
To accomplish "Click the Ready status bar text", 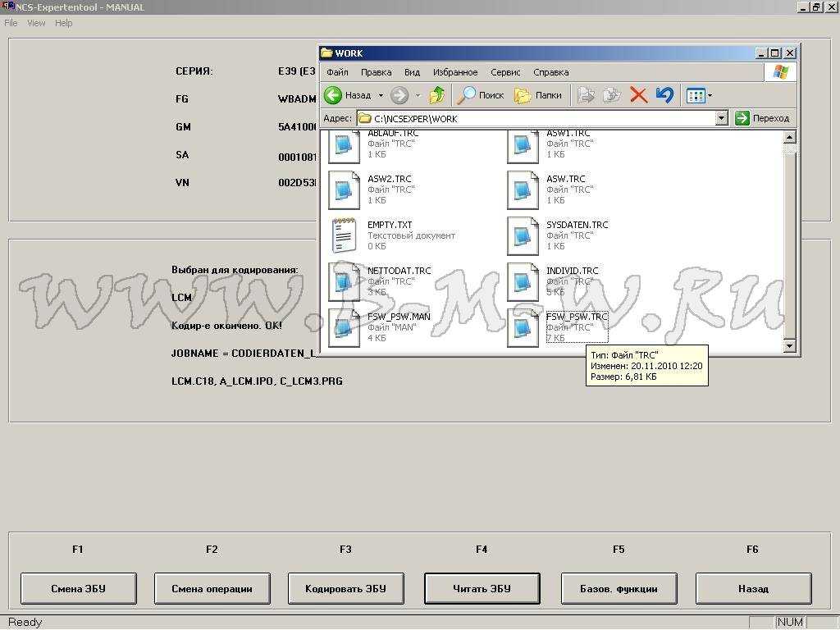I will pos(25,622).
